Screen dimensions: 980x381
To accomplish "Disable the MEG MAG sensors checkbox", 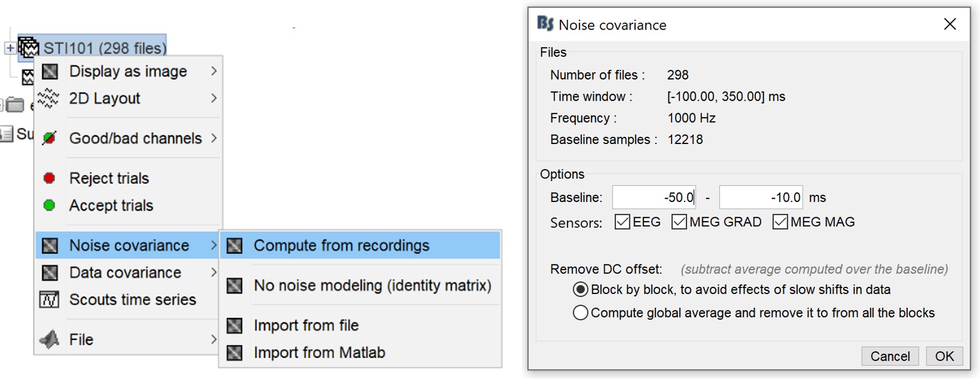I will 780,222.
